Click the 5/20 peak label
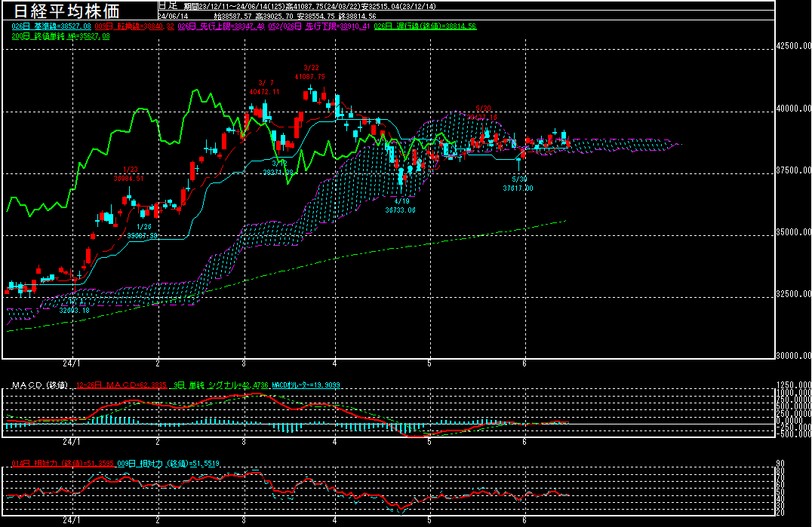 [483, 113]
